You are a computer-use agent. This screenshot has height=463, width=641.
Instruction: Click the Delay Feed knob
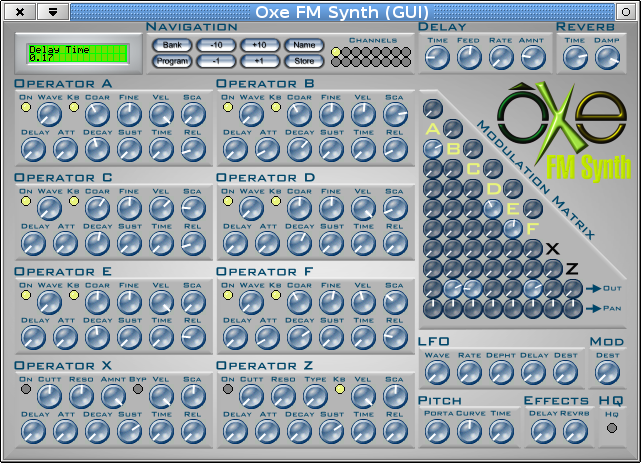[469, 57]
